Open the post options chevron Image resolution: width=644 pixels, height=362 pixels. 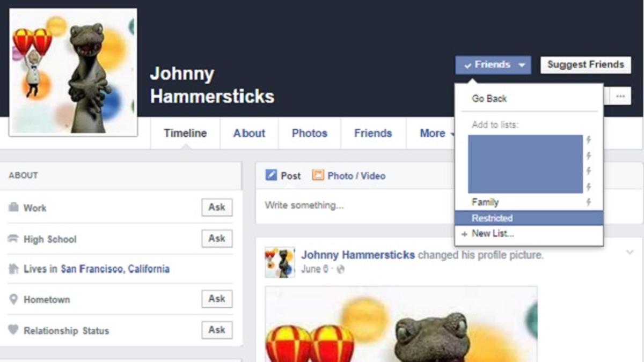pos(630,252)
